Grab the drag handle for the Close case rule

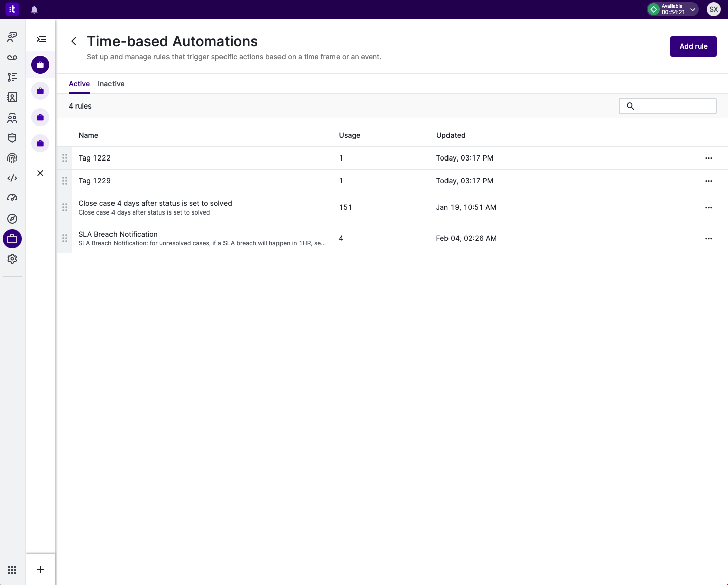point(65,207)
